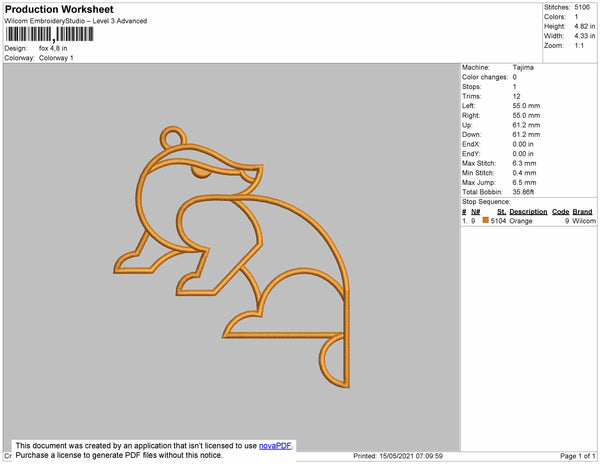Screen dimensions: 600x464
Task: Click the 'Color changes:' label
Action: (x=485, y=77)
